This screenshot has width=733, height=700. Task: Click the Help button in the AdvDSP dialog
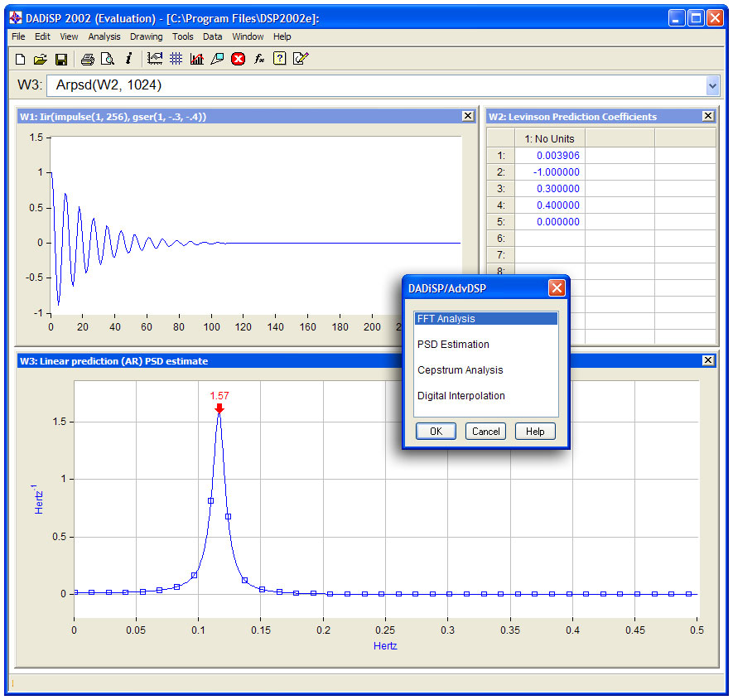click(535, 431)
